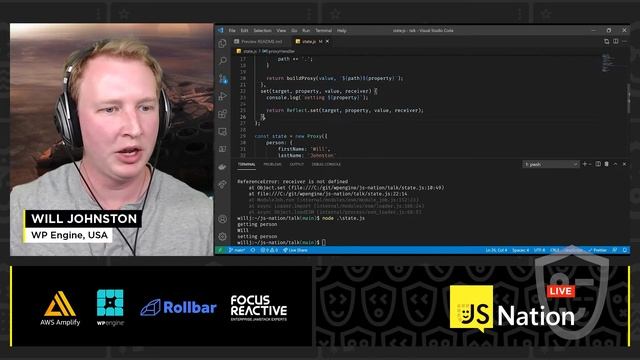Viewport: 640px width, 360px height.
Task: Open the File menu
Action: coord(232,31)
